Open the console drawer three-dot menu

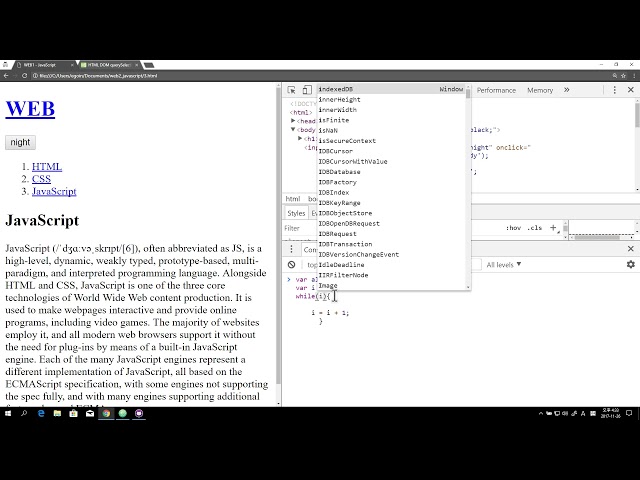tap(291, 249)
